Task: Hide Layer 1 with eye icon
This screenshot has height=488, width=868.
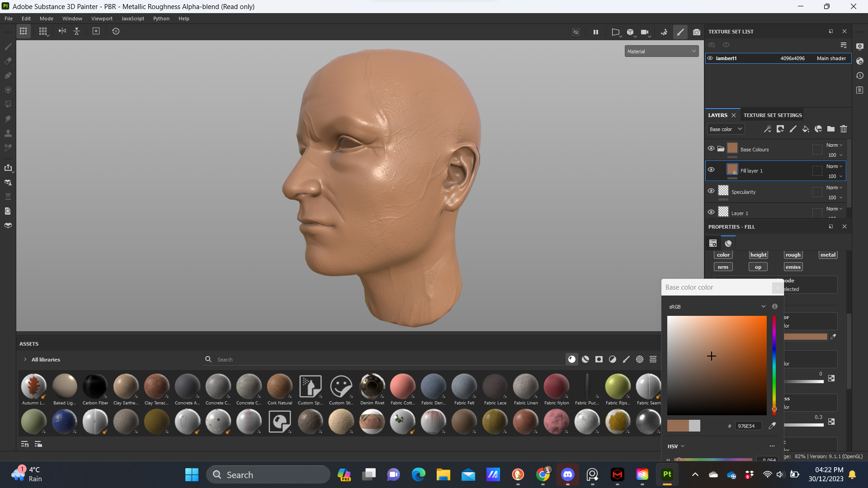Action: pos(711,212)
